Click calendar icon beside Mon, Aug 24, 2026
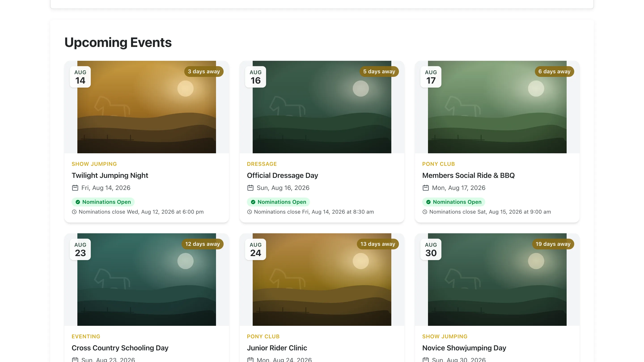This screenshot has height=362, width=644. coord(250,360)
